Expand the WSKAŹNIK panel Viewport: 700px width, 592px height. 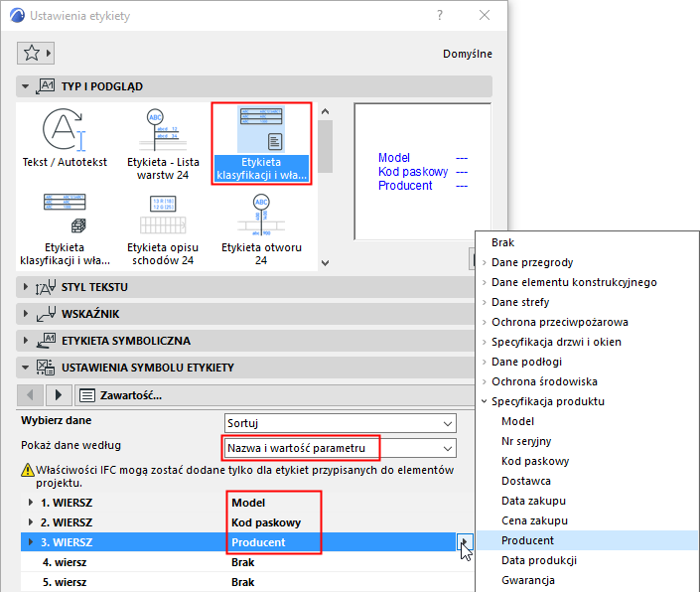point(26,314)
